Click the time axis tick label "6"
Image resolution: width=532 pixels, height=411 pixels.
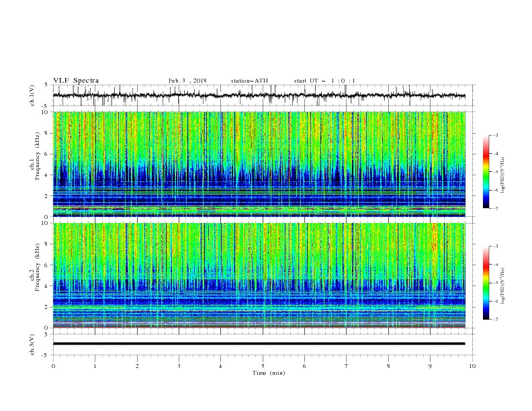coord(304,366)
